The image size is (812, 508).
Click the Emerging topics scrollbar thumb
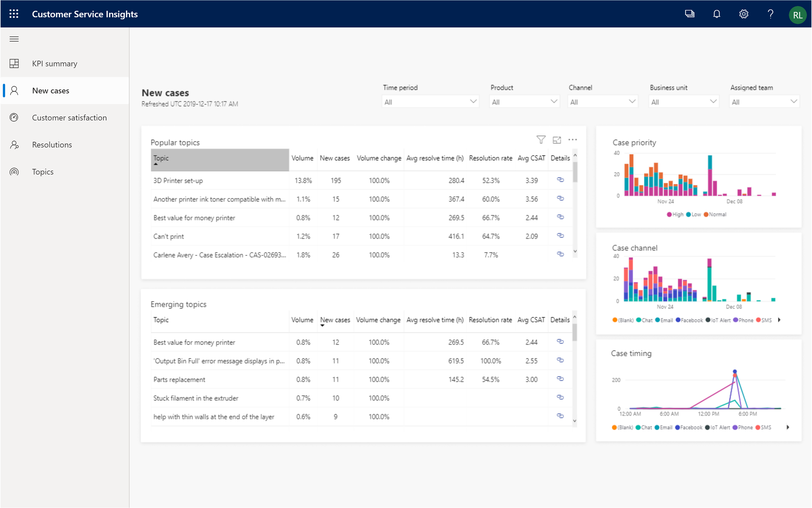pos(574,333)
